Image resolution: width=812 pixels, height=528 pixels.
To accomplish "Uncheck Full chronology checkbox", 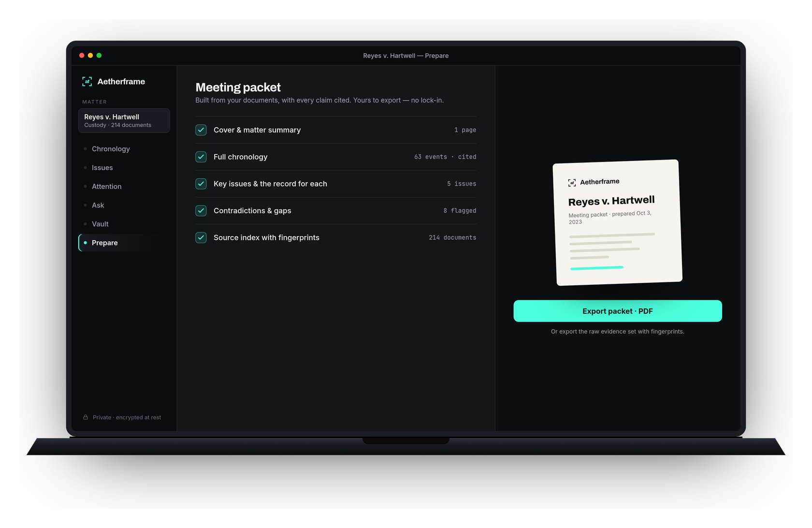I will [x=201, y=157].
